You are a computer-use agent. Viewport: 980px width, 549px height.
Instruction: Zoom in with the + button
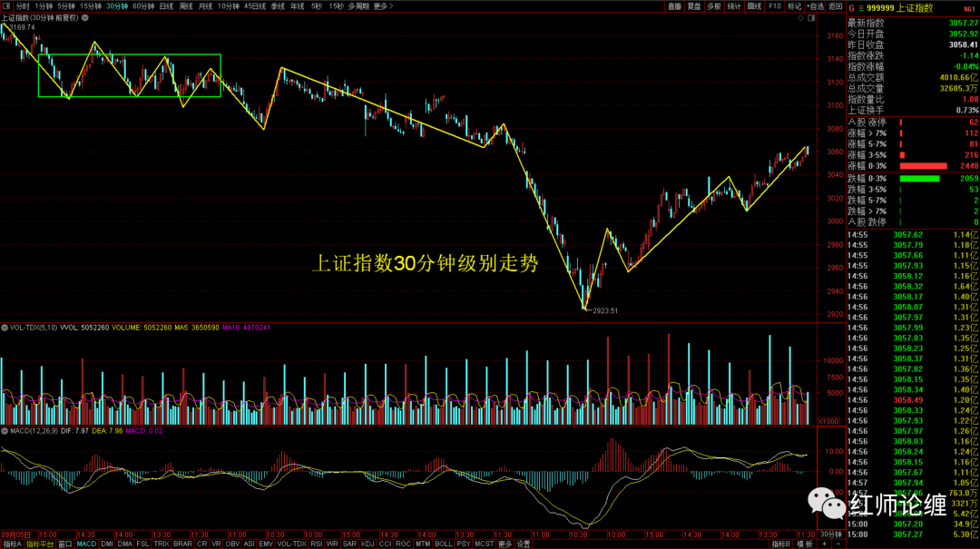tap(824, 544)
